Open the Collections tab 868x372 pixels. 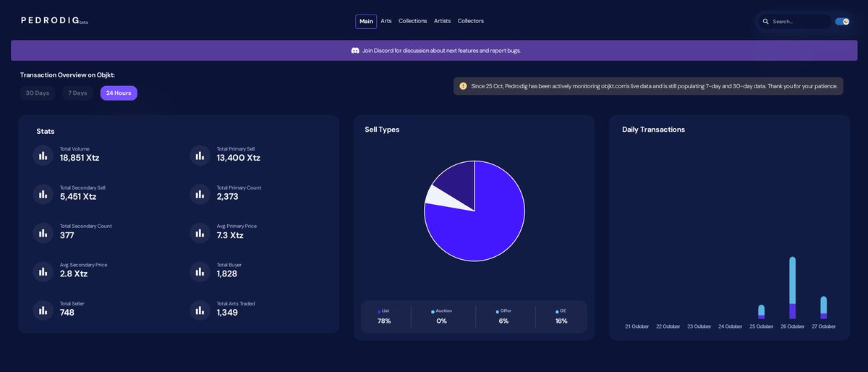pyautogui.click(x=413, y=21)
